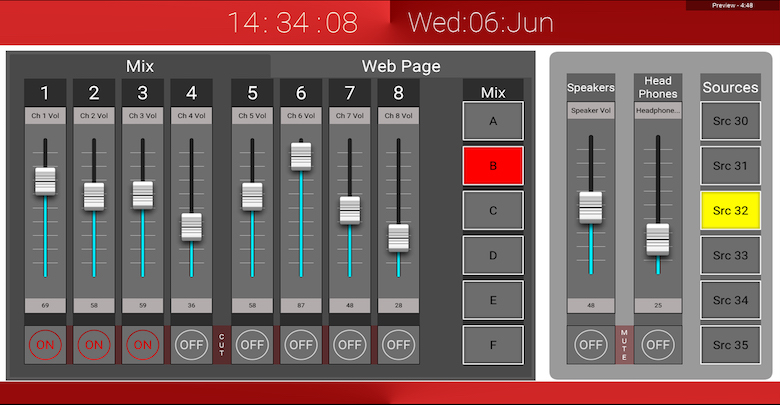Toggle the Speakers OFF button
Image resolution: width=780 pixels, height=405 pixels.
[591, 345]
